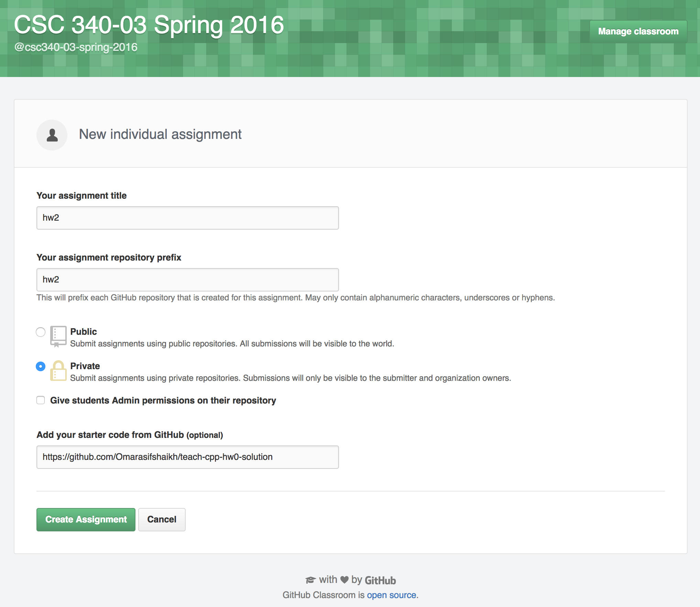
Task: Select the Private repositories radio button
Action: (41, 366)
